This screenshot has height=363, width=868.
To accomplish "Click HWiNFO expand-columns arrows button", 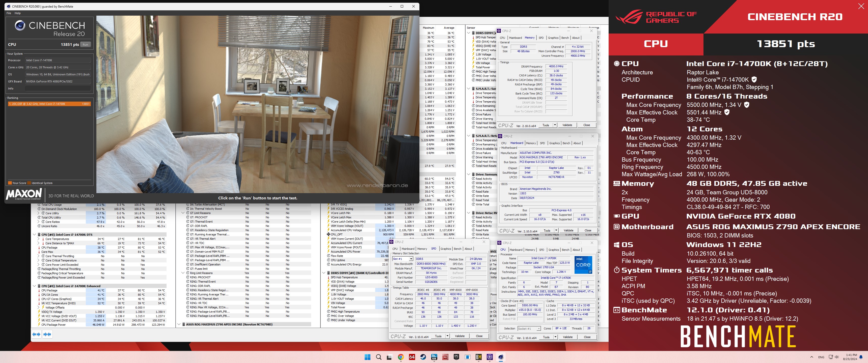I will click(36, 334).
